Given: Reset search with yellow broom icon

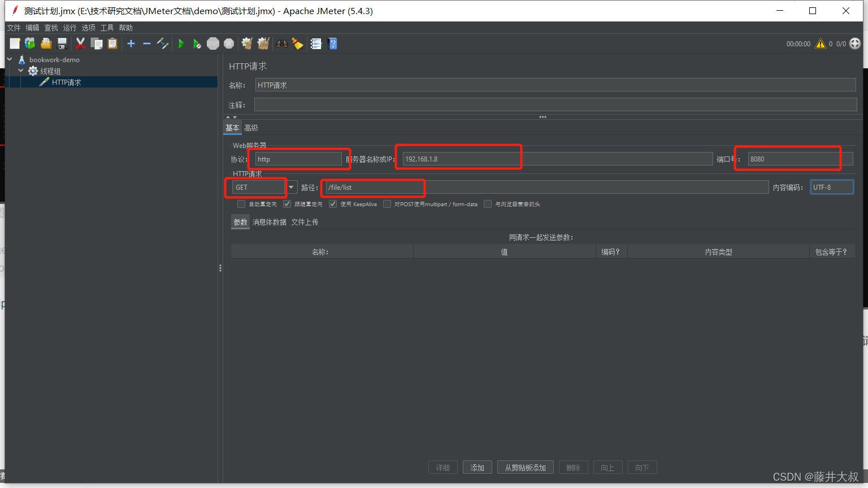Looking at the screenshot, I should coord(297,43).
